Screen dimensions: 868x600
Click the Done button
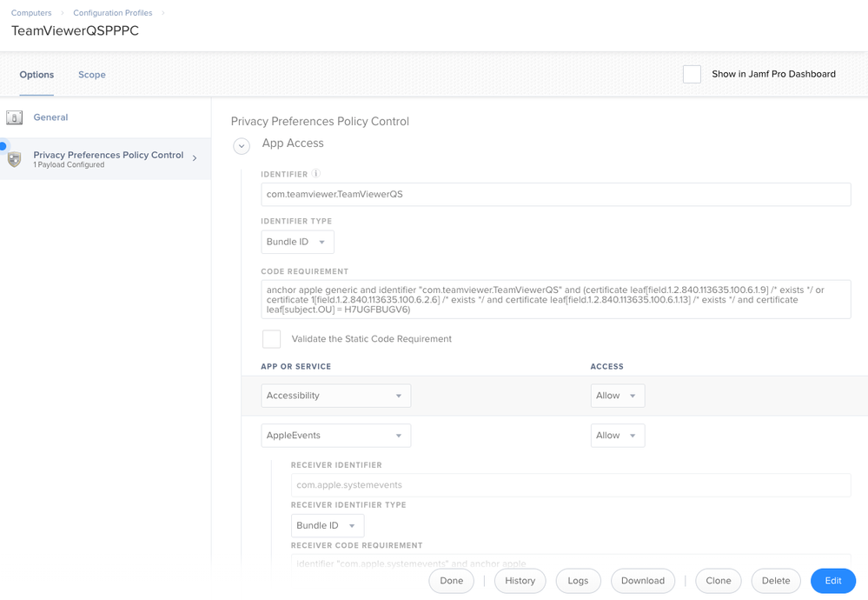[x=451, y=581]
